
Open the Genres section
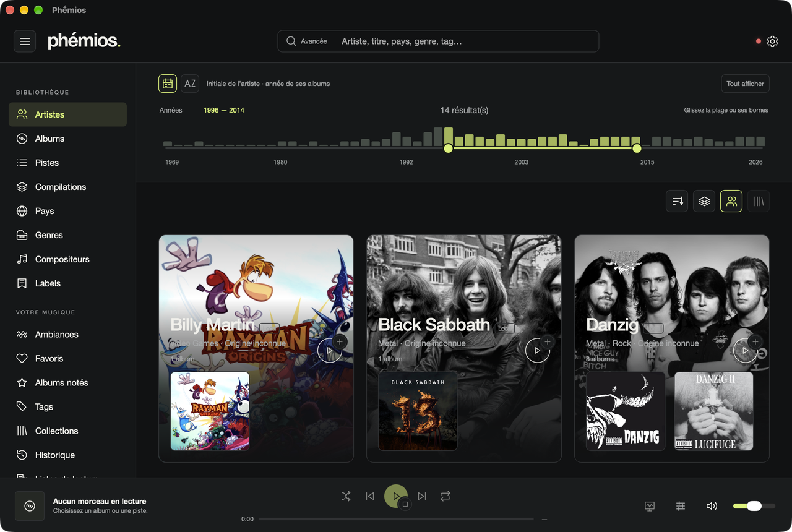click(67, 235)
